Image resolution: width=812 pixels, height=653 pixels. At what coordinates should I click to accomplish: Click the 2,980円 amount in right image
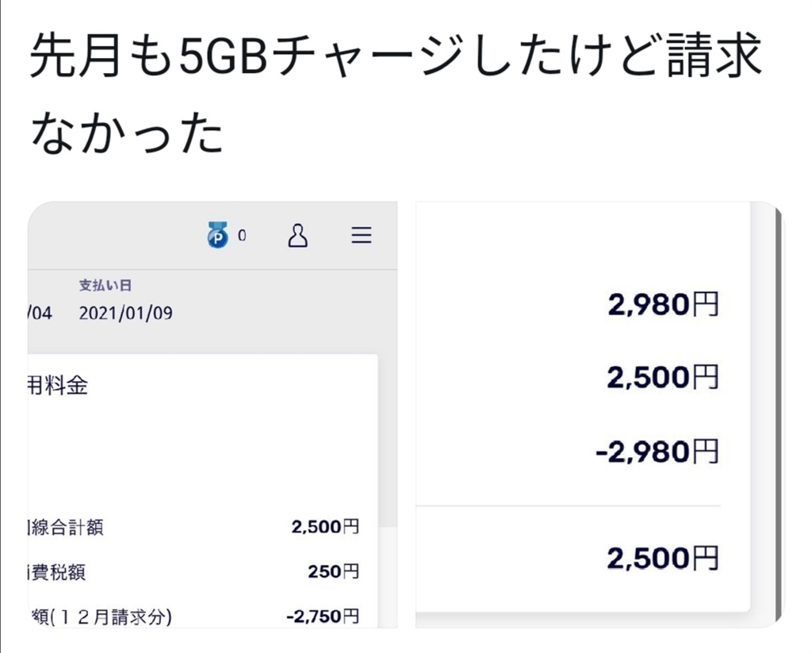663,305
